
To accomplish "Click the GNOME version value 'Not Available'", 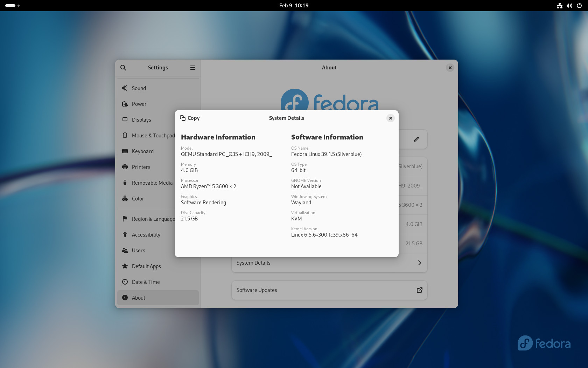I will coord(306,186).
